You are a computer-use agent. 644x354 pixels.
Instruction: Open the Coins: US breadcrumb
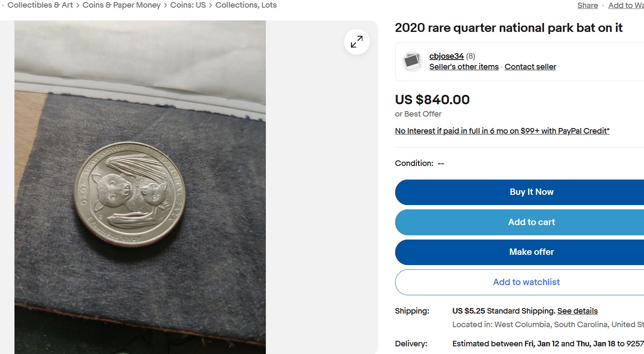[x=188, y=5]
